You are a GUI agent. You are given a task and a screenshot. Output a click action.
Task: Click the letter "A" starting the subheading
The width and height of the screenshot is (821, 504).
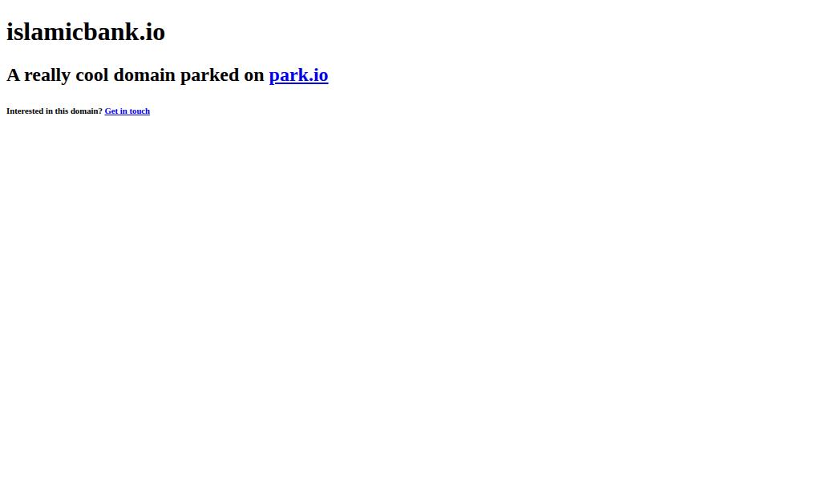pos(13,75)
